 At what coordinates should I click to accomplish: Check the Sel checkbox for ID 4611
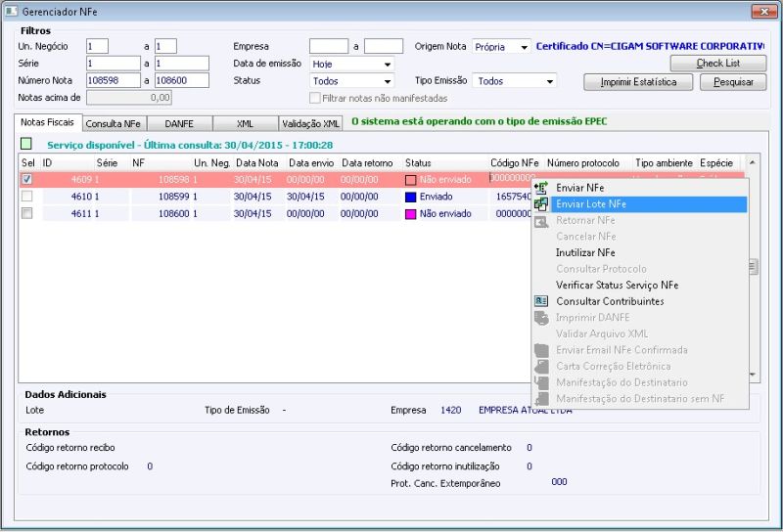pos(27,213)
